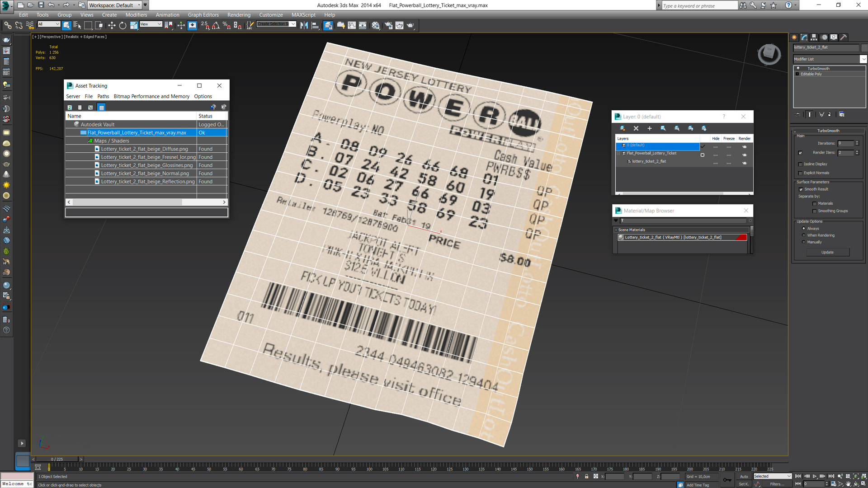This screenshot has width=868, height=488.
Task: Refresh Asset Tracking list icon
Action: (x=70, y=108)
